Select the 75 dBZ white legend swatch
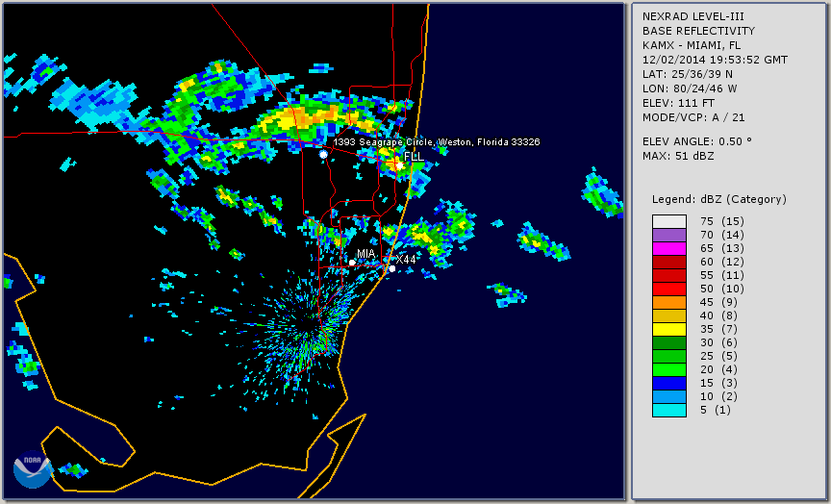Image resolution: width=831 pixels, height=504 pixels. coord(669,221)
